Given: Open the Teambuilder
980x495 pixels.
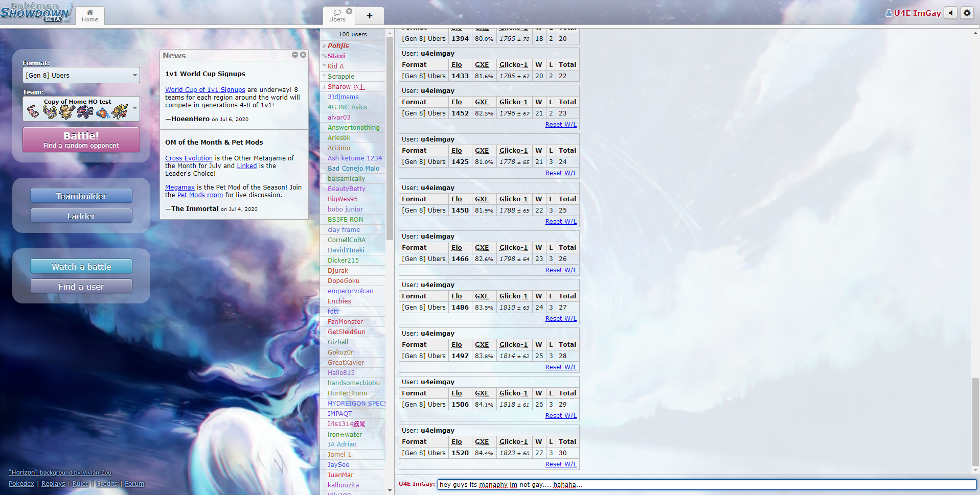Looking at the screenshot, I should (81, 196).
